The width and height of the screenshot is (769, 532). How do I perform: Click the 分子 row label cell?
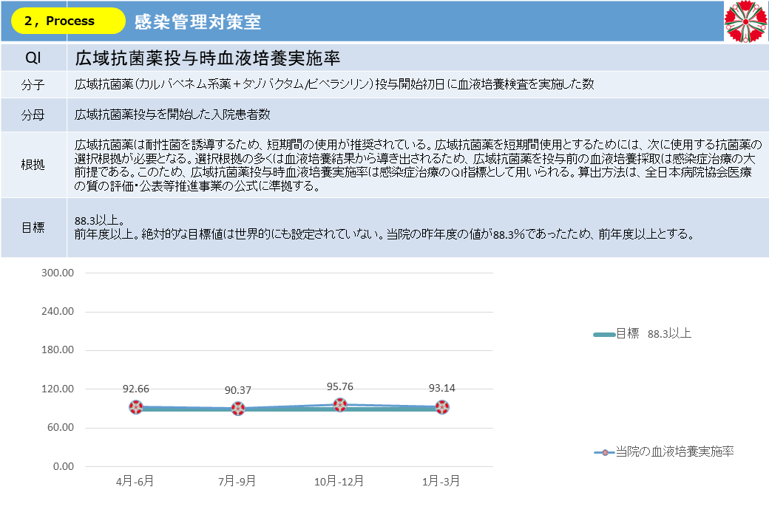pos(33,84)
